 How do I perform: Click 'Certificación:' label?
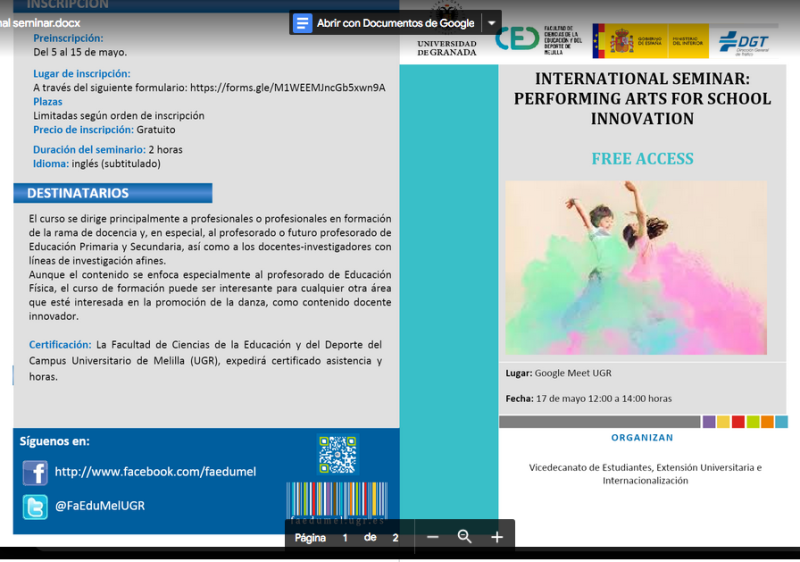60,345
